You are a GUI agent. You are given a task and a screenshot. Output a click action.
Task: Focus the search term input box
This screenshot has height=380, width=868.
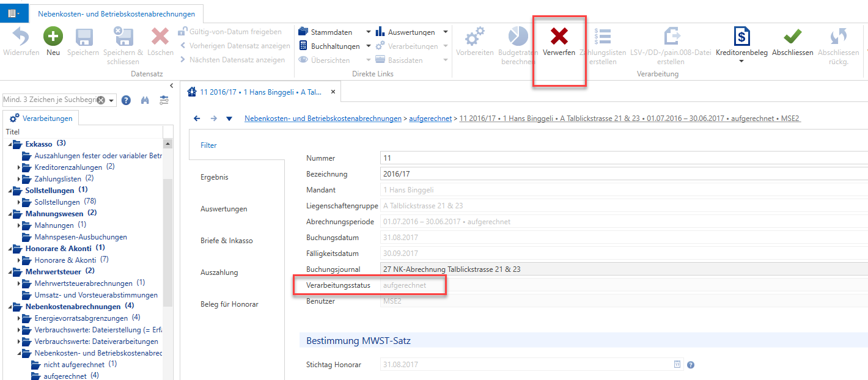coord(50,100)
